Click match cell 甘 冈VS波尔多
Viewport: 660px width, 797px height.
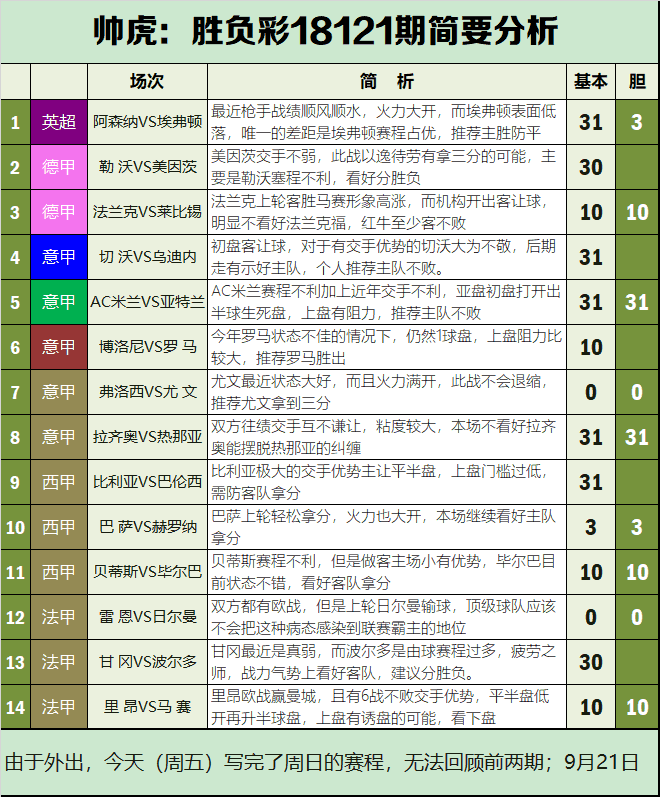pos(147,662)
